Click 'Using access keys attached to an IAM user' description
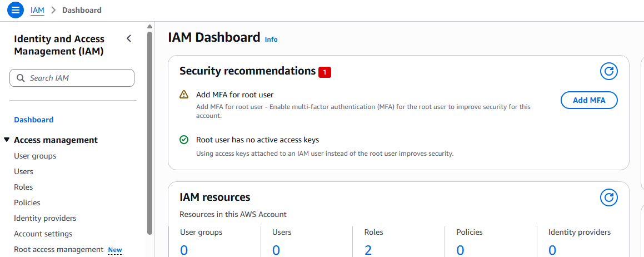Image resolution: width=644 pixels, height=257 pixels. pos(325,154)
